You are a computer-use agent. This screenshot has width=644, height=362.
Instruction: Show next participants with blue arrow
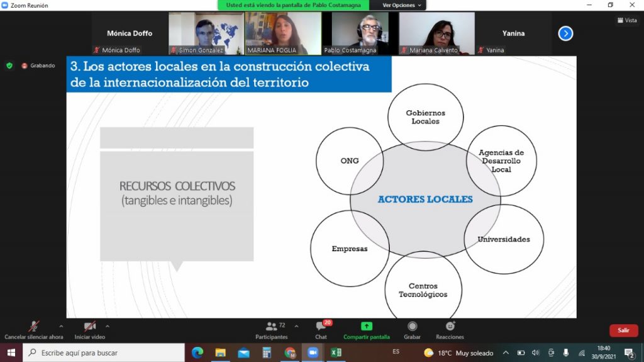(565, 33)
